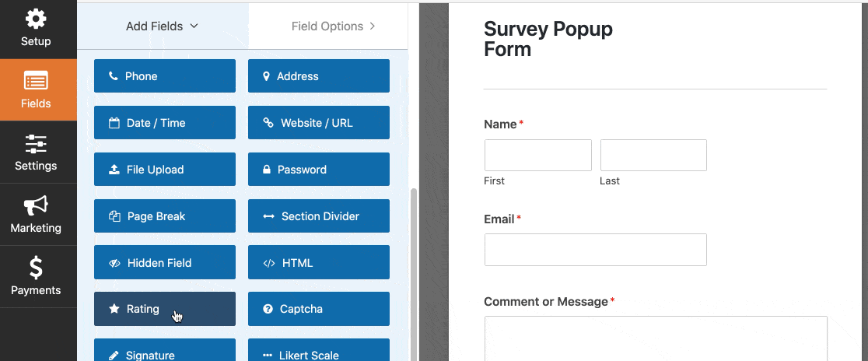The width and height of the screenshot is (868, 361).
Task: Click the star icon on Rating
Action: 114,309
